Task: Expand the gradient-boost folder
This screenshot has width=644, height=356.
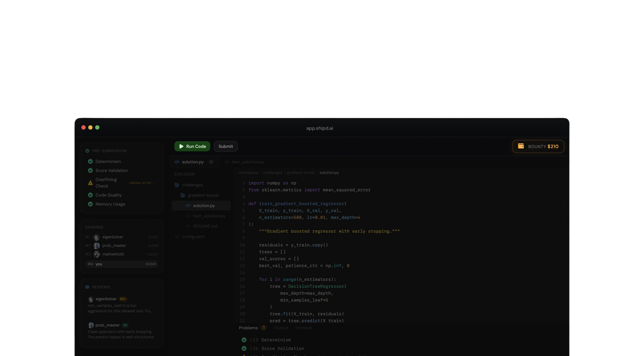Action: coord(203,195)
